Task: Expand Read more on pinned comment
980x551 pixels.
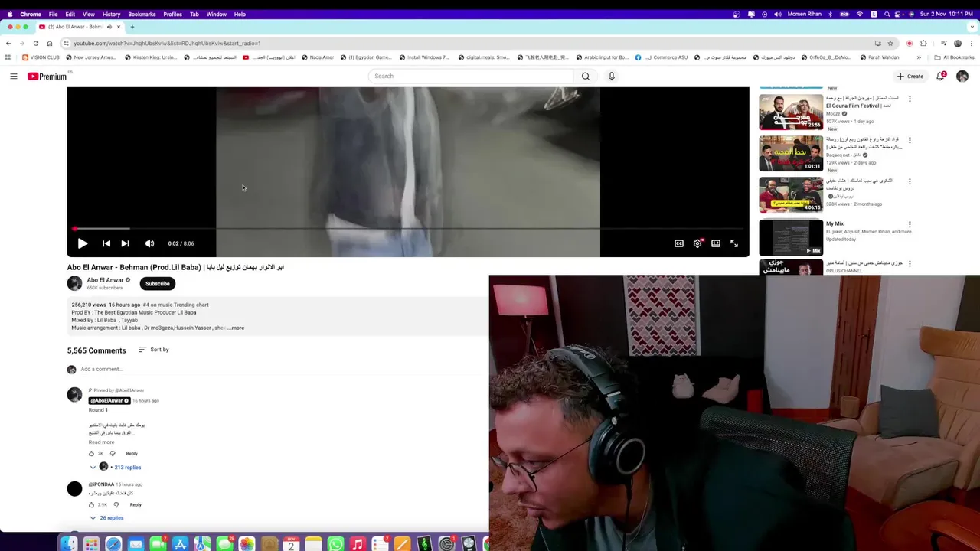Action: coord(101,442)
